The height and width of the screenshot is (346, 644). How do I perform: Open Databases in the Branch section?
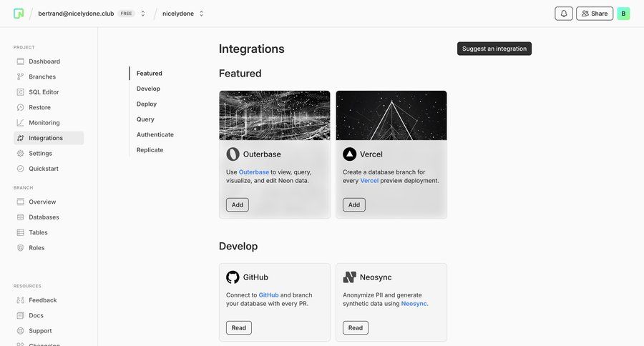(x=49, y=217)
